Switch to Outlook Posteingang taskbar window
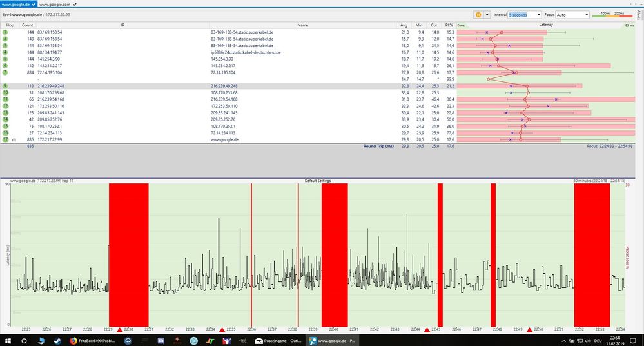This screenshot has width=644, height=346. 278,341
